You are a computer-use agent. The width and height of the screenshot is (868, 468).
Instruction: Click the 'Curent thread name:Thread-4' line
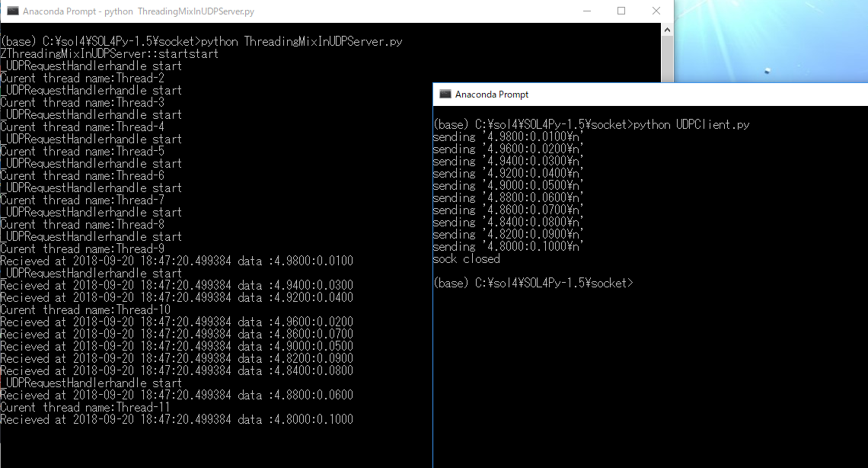coord(82,127)
